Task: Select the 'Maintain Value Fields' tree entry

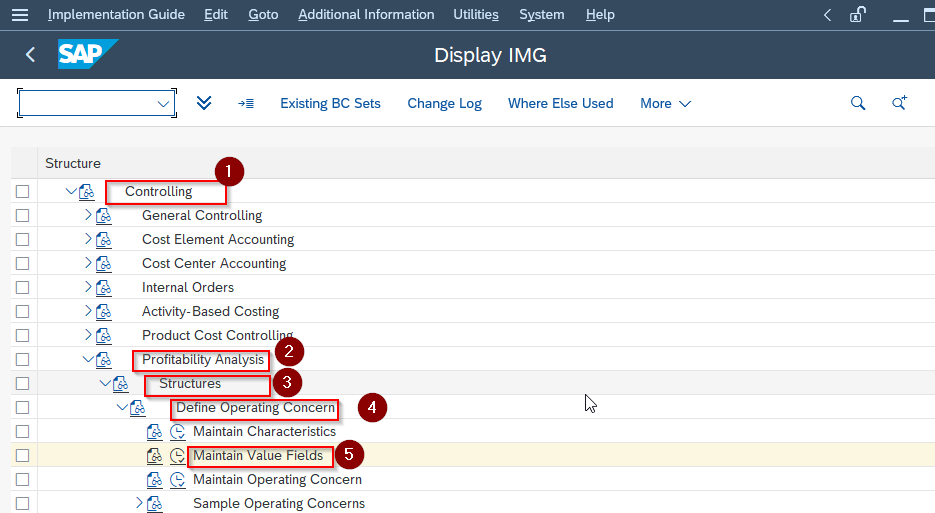Action: (258, 456)
